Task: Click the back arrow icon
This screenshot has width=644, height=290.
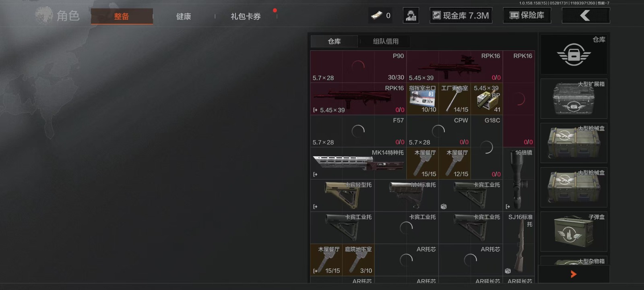Action: (586, 16)
